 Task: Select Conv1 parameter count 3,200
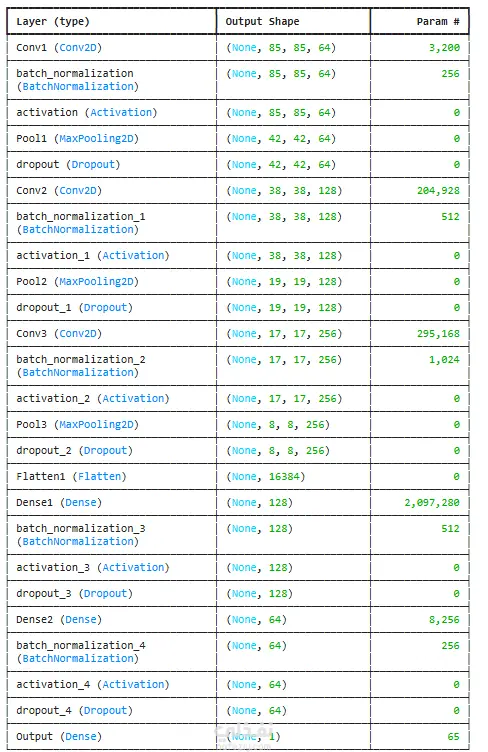pyautogui.click(x=444, y=47)
